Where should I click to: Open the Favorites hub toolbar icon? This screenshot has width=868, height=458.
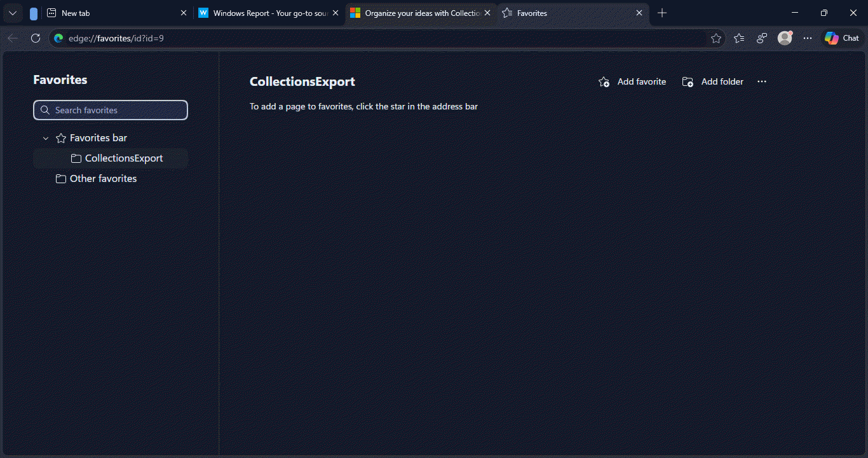[x=739, y=38]
